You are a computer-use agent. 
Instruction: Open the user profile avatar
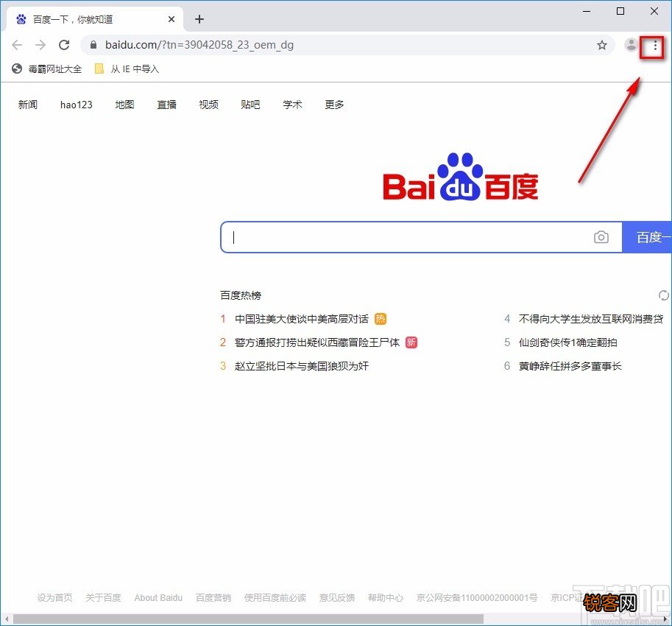point(631,45)
